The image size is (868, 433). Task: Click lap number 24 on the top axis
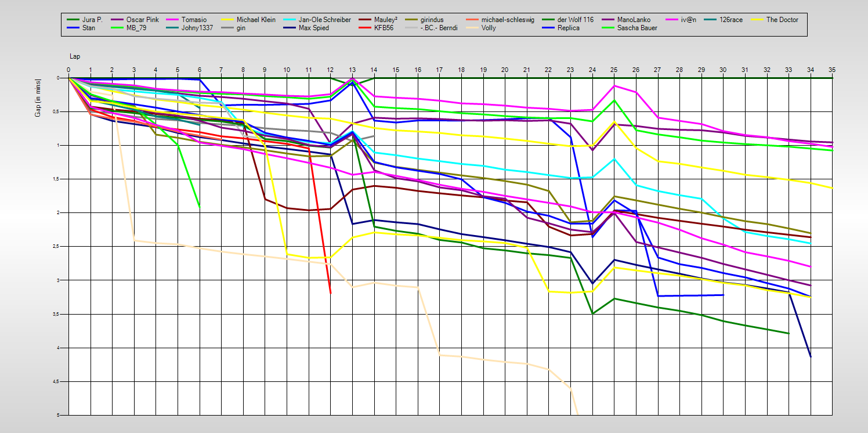592,70
